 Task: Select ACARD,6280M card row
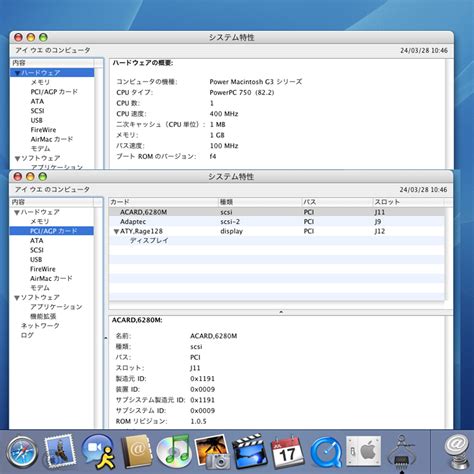[x=277, y=212]
